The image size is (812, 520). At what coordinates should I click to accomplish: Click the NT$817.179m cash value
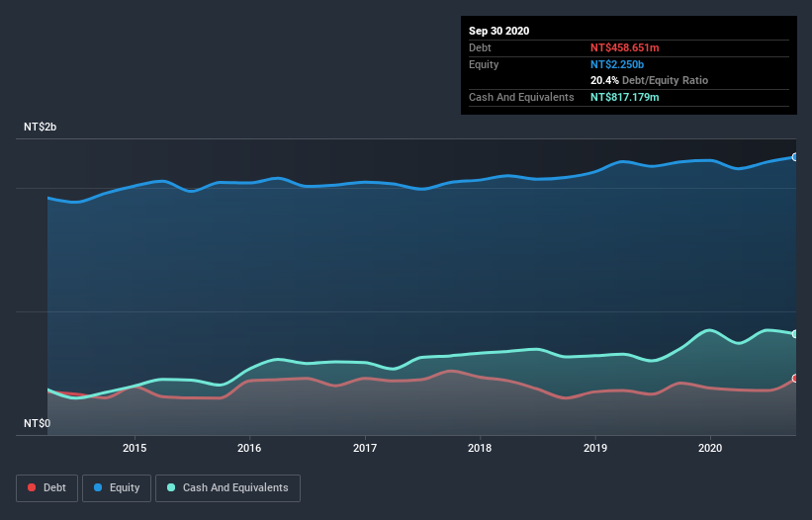coord(624,97)
